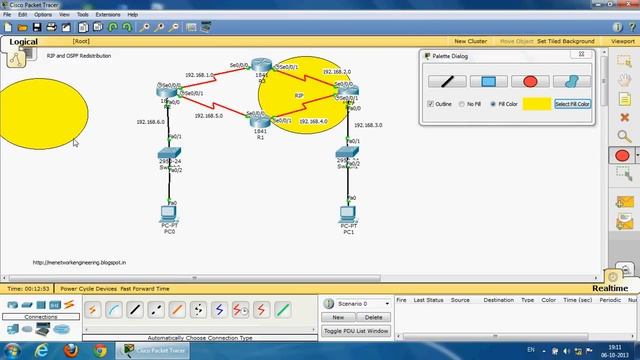The width and height of the screenshot is (640, 360).
Task: Add a Complex PDU open envelope
Action: pyautogui.click(x=624, y=222)
